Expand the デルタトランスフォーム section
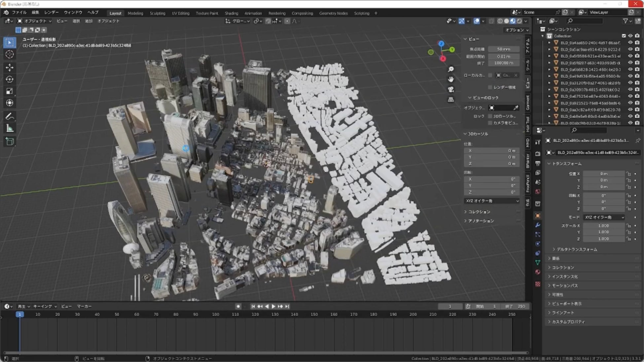 pos(577,249)
